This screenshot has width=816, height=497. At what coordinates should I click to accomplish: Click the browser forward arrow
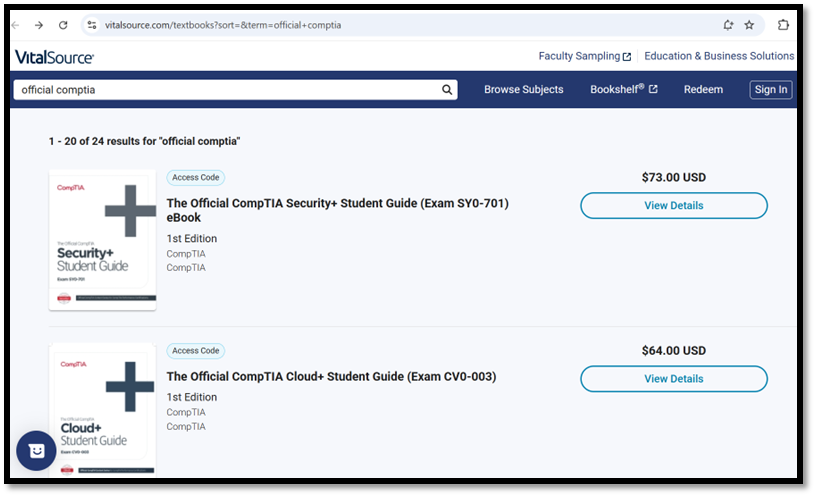click(39, 25)
